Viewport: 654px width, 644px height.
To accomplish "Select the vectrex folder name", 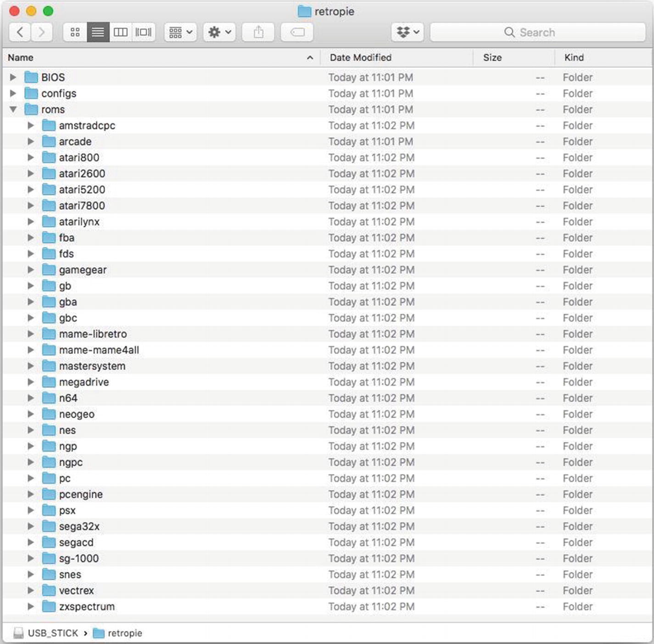I will click(76, 590).
